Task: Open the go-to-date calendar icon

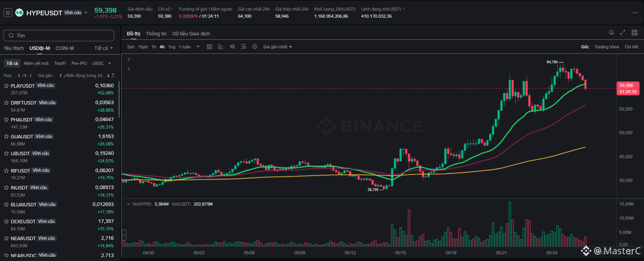Action: click(x=209, y=47)
